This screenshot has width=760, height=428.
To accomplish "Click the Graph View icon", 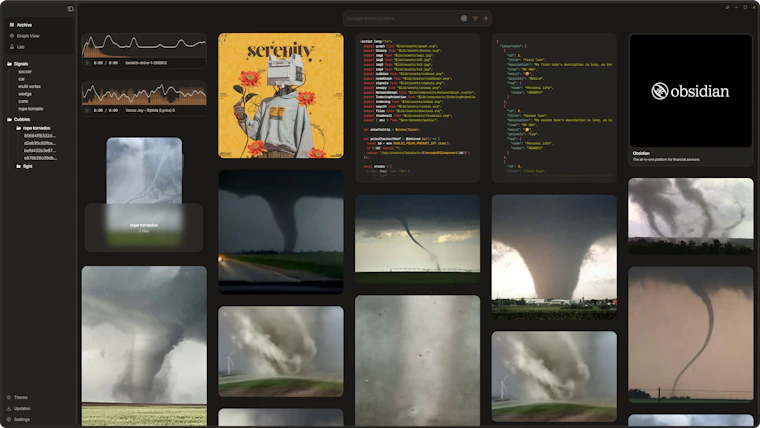I will tap(12, 36).
